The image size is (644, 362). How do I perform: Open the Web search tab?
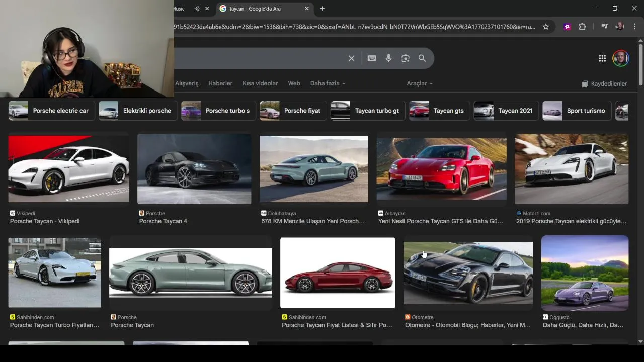click(x=294, y=83)
